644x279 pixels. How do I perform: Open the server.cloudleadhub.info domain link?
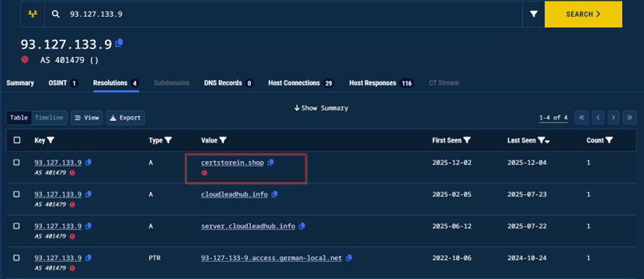pyautogui.click(x=248, y=226)
